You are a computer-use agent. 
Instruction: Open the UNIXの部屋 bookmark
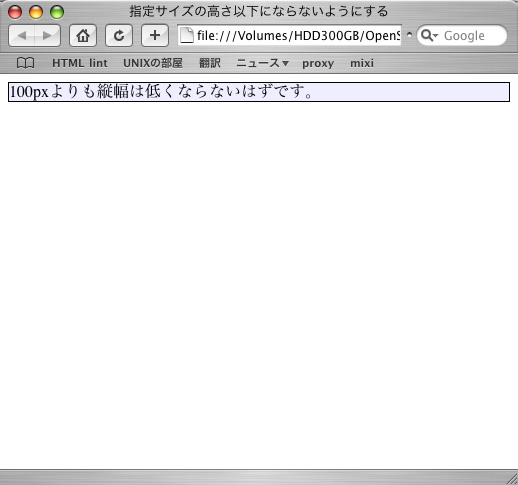pyautogui.click(x=153, y=63)
